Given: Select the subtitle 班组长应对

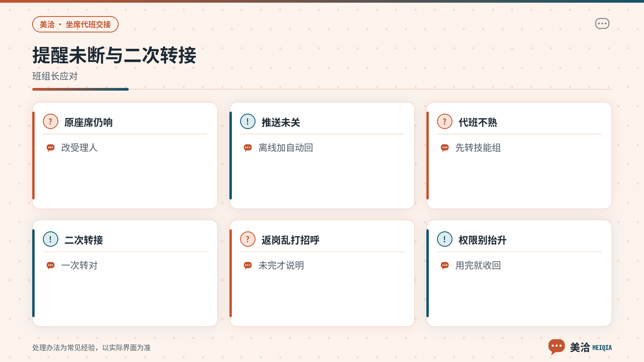Looking at the screenshot, I should (x=55, y=76).
